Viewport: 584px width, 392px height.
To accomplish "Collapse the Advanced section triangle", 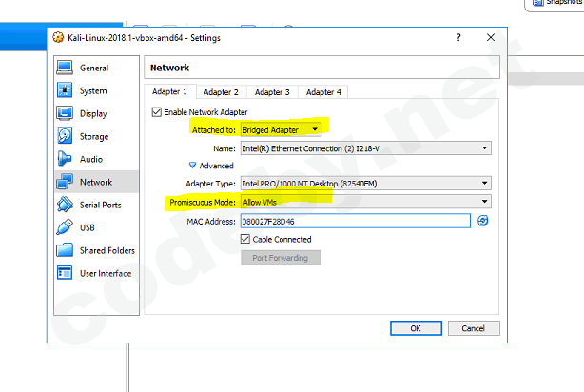I will [x=192, y=165].
